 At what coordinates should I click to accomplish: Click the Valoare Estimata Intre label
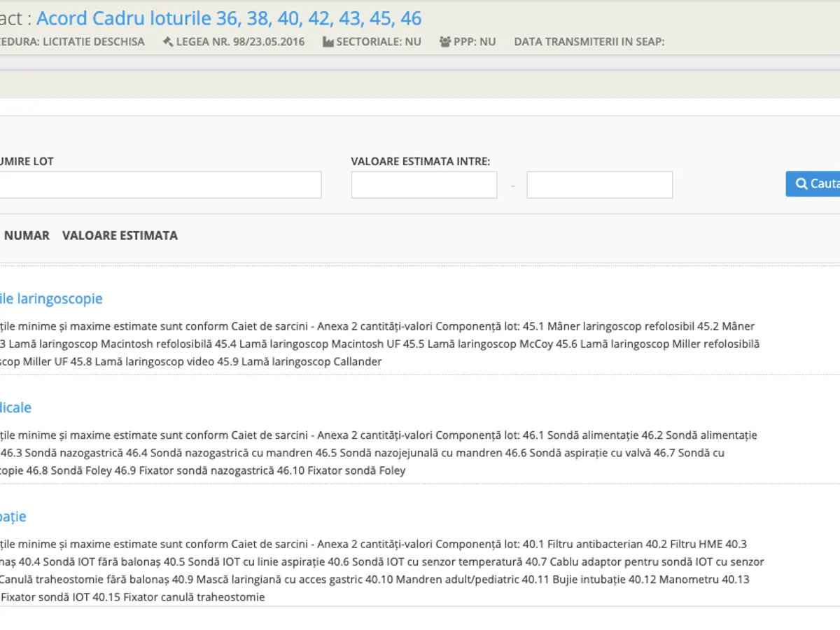click(420, 162)
